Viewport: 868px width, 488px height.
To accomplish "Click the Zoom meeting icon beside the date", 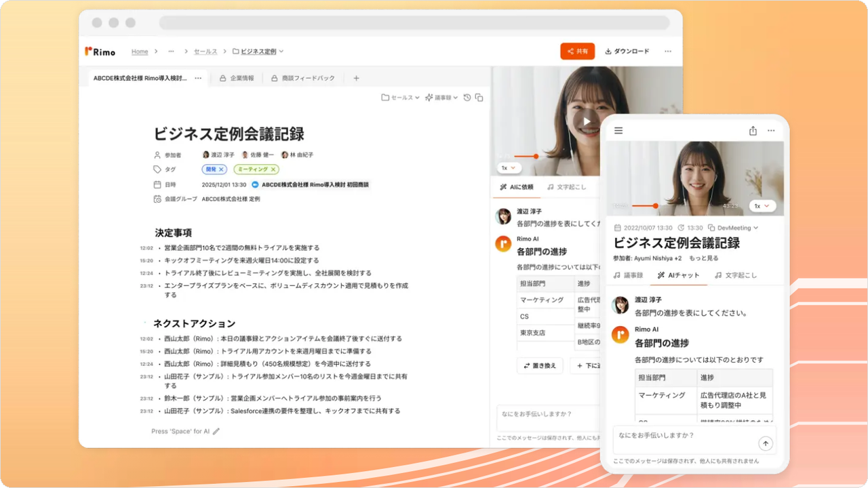I will (255, 184).
